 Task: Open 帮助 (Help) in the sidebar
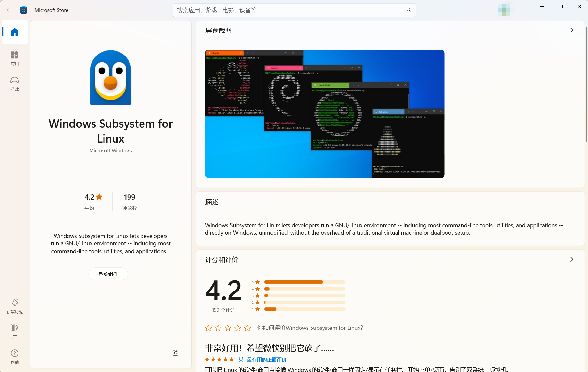coord(15,357)
